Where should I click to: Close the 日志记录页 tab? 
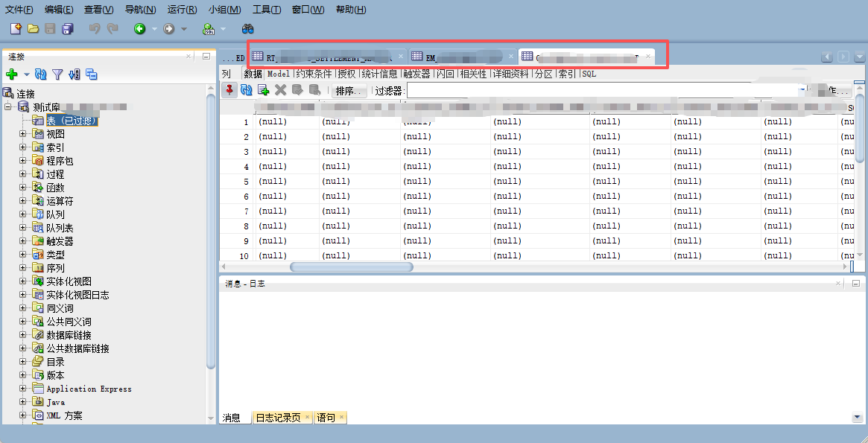pyautogui.click(x=307, y=418)
